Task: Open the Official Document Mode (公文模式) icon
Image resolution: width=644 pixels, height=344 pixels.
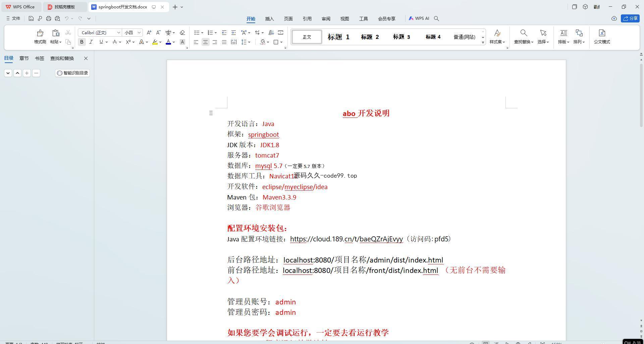Action: pos(602,33)
